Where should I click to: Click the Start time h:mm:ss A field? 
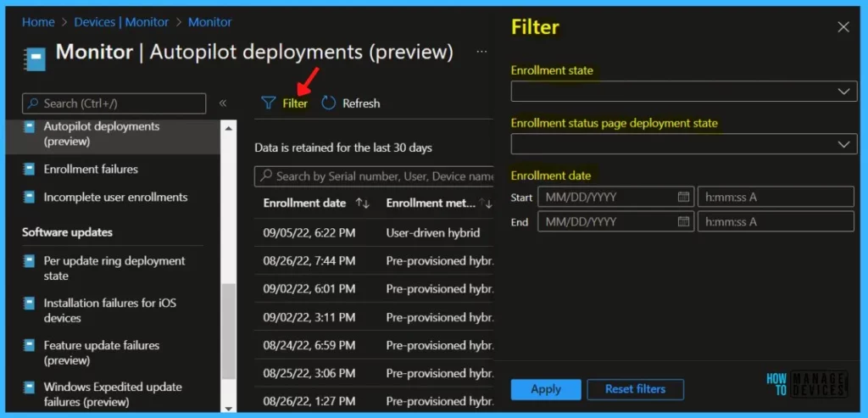776,197
